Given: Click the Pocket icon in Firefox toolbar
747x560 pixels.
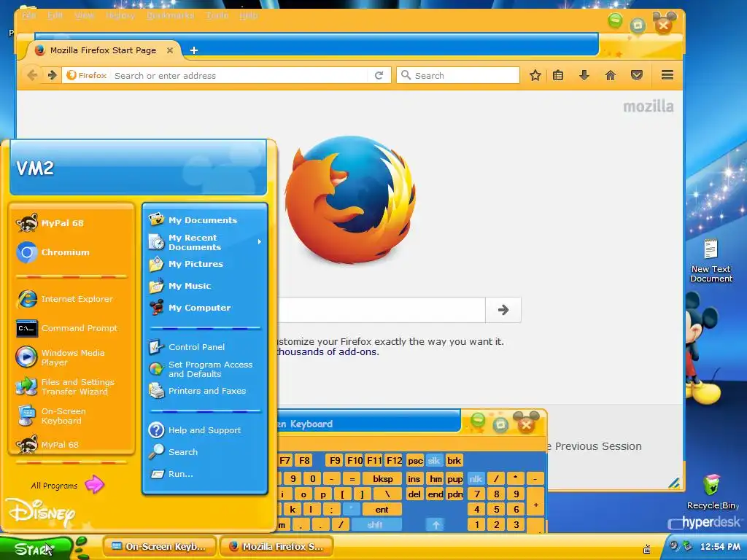Looking at the screenshot, I should (636, 75).
